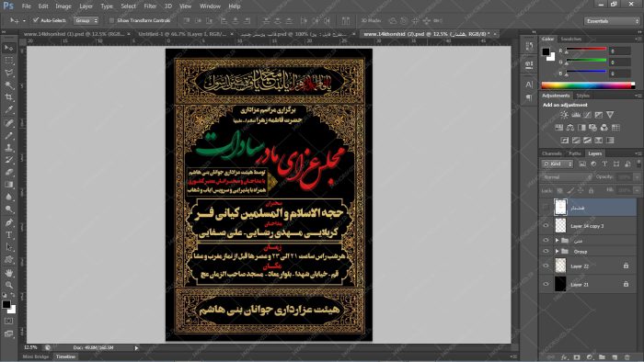Screen dimensions: 644x362
Task: Switch to the Channels tab
Action: click(x=552, y=153)
